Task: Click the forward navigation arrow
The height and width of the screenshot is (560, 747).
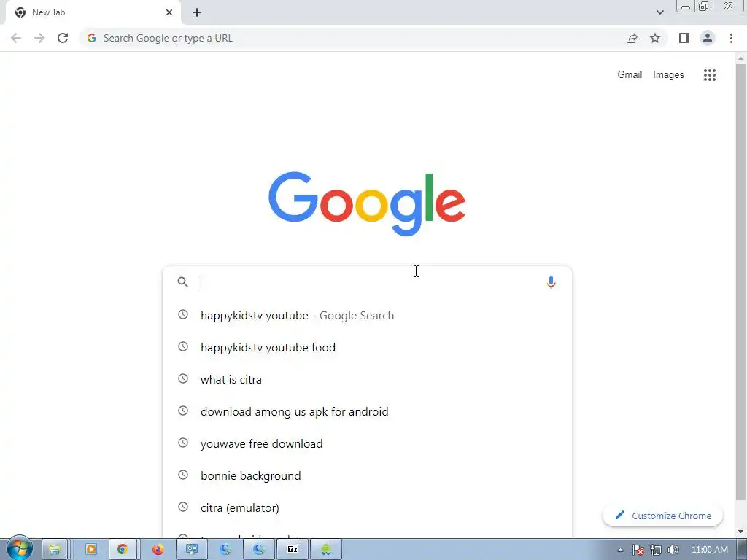Action: click(39, 38)
